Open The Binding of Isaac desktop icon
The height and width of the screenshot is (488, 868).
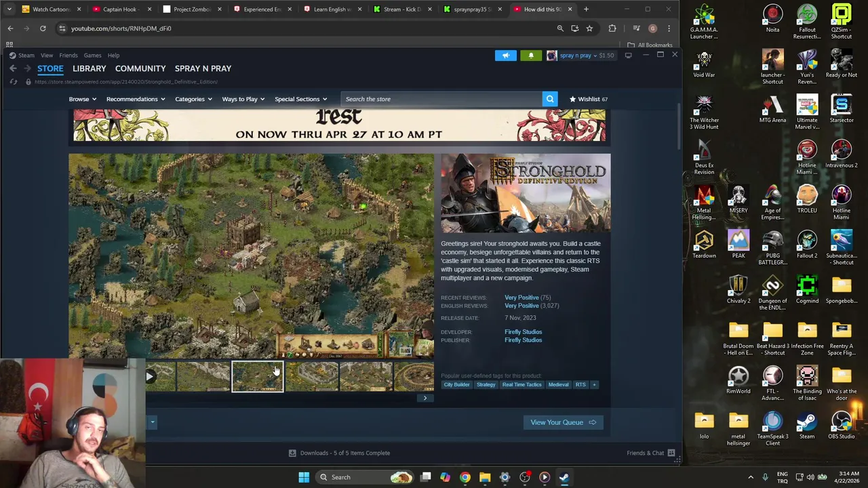click(x=807, y=383)
